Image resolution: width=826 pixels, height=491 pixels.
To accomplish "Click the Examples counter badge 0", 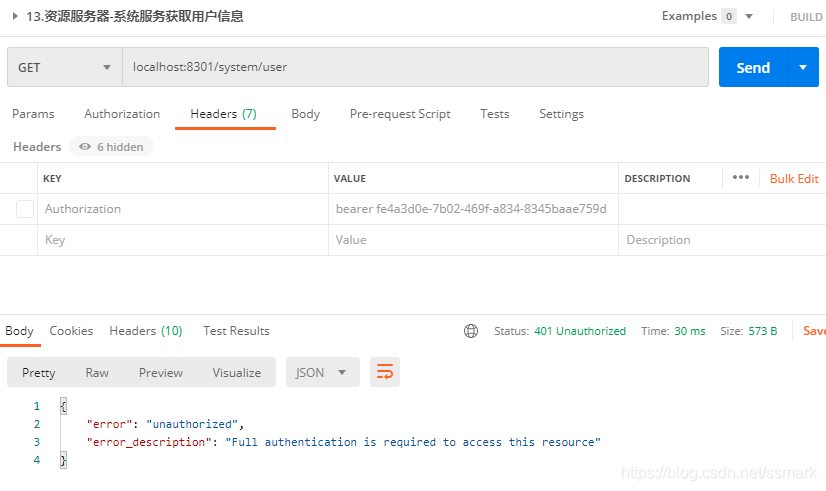I will click(x=729, y=16).
